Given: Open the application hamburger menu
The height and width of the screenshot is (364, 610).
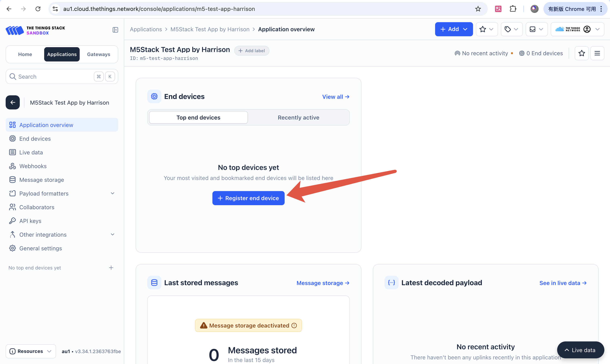Looking at the screenshot, I should [x=597, y=53].
